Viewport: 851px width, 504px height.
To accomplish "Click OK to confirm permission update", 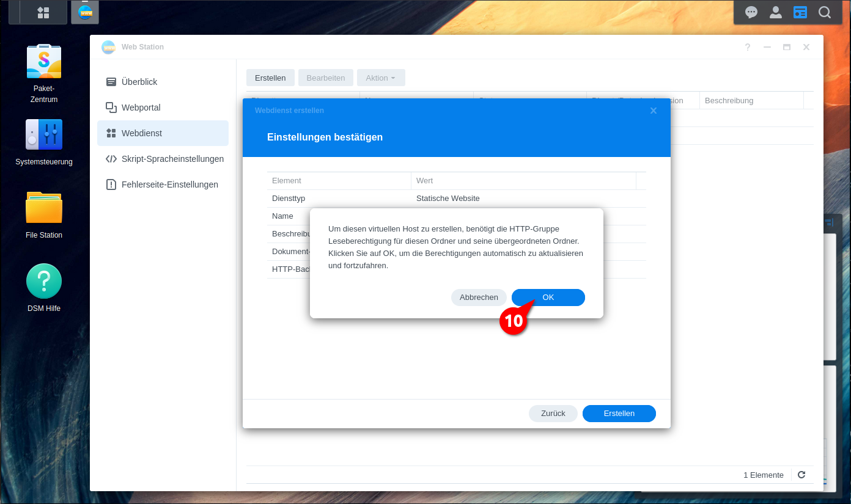I will (x=548, y=298).
